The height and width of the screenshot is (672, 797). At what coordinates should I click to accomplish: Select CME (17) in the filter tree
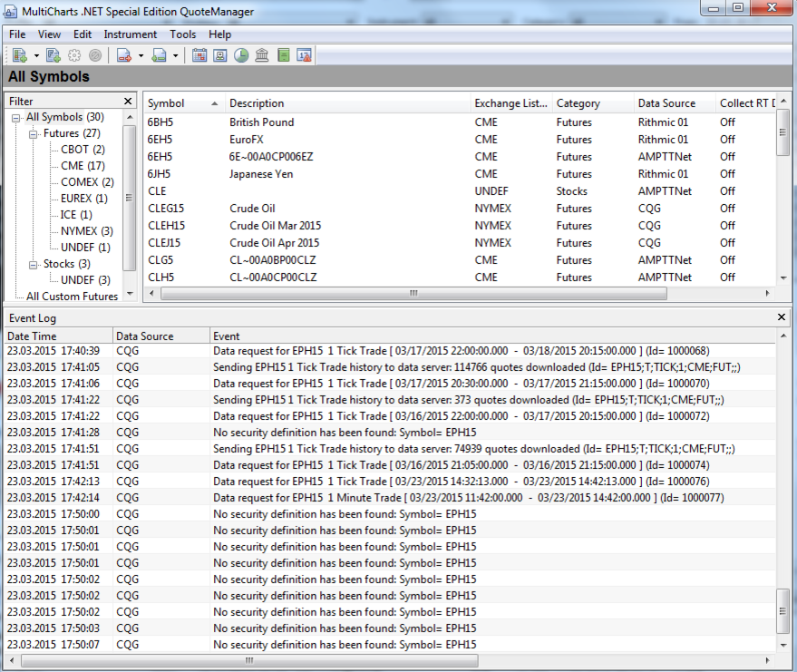point(83,166)
